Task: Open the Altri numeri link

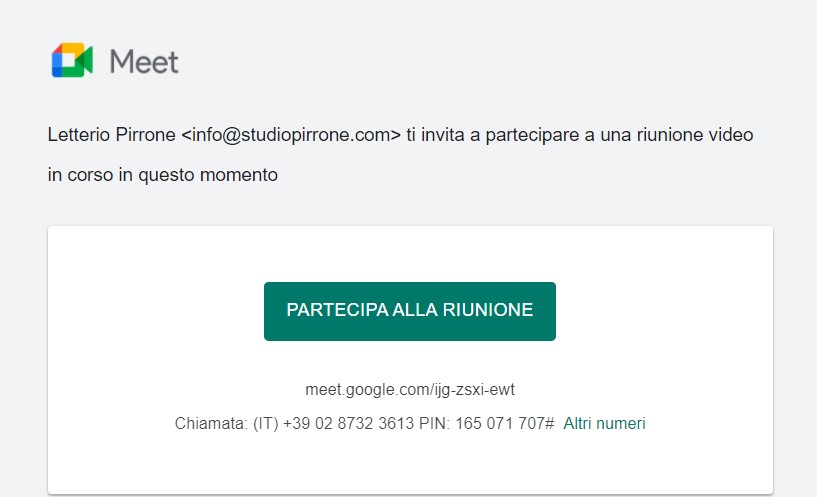Action: pos(604,423)
